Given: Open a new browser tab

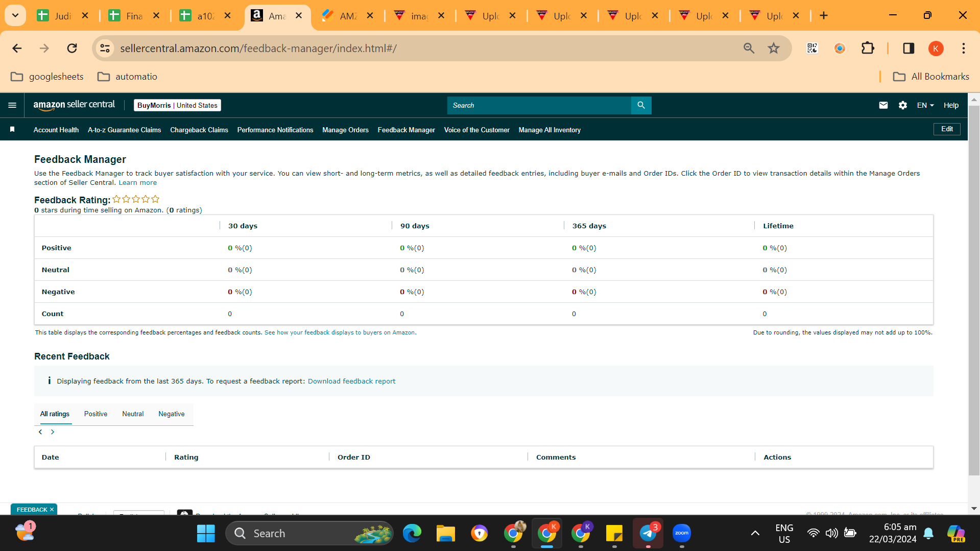Looking at the screenshot, I should coord(823,15).
